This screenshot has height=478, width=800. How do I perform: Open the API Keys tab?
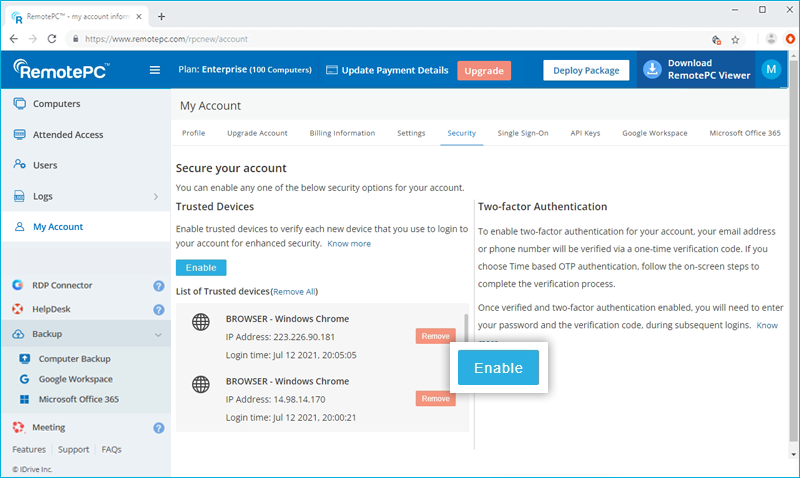585,133
